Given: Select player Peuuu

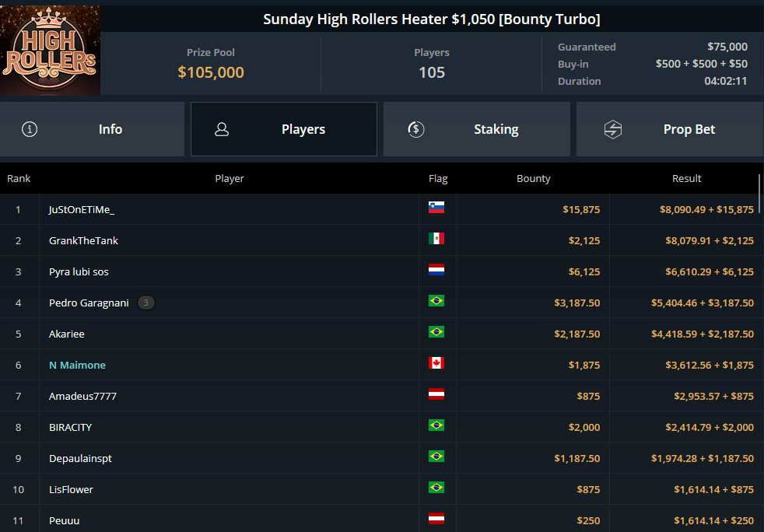Looking at the screenshot, I should coord(64,521).
